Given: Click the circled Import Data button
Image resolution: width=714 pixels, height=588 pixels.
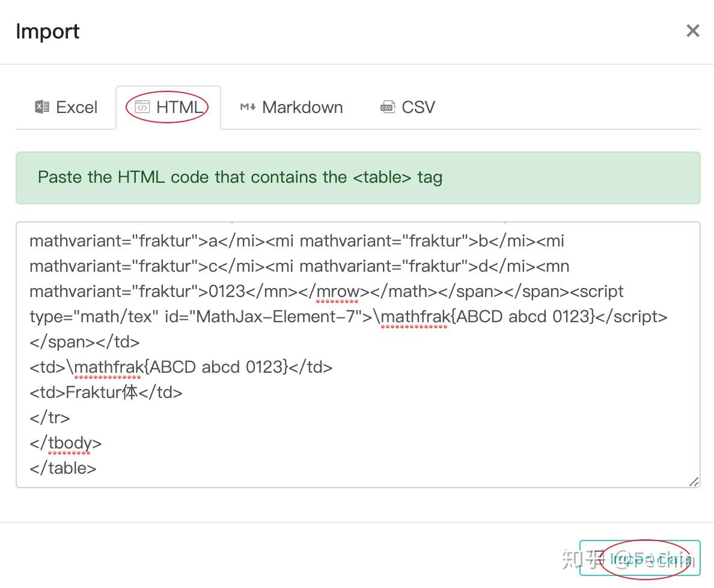Looking at the screenshot, I should (x=639, y=559).
